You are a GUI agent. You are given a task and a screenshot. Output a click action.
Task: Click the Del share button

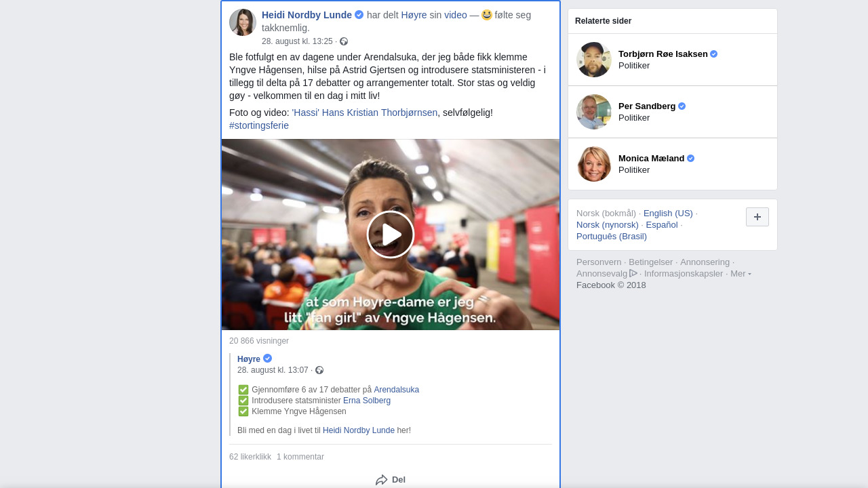391,480
